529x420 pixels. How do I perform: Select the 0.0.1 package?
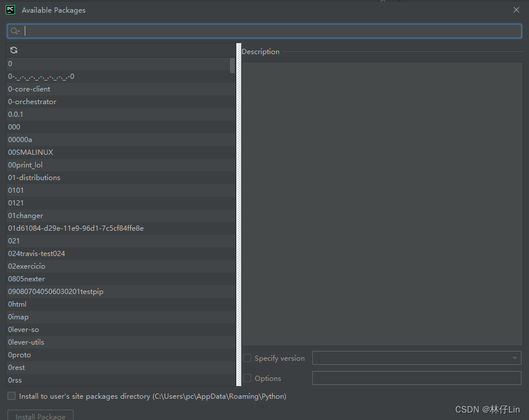tap(121, 114)
